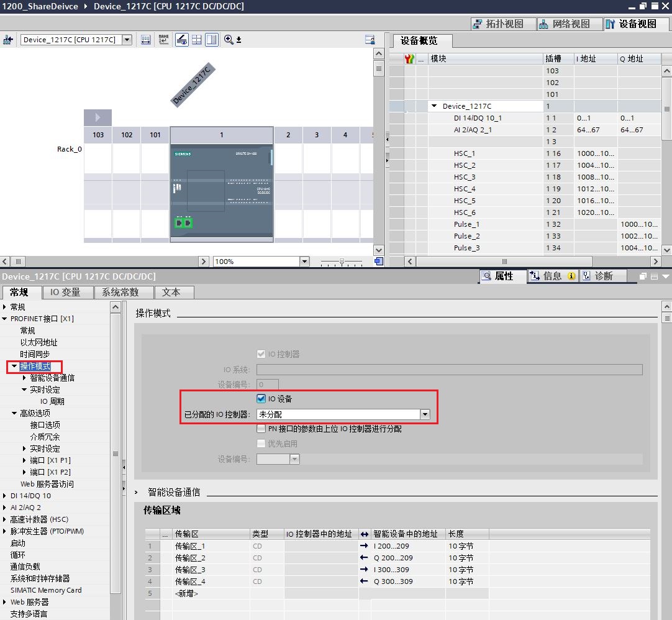Image resolution: width=672 pixels, height=620 pixels.
Task: Toggle the show unplugged modules eye icon
Action: 182,39
